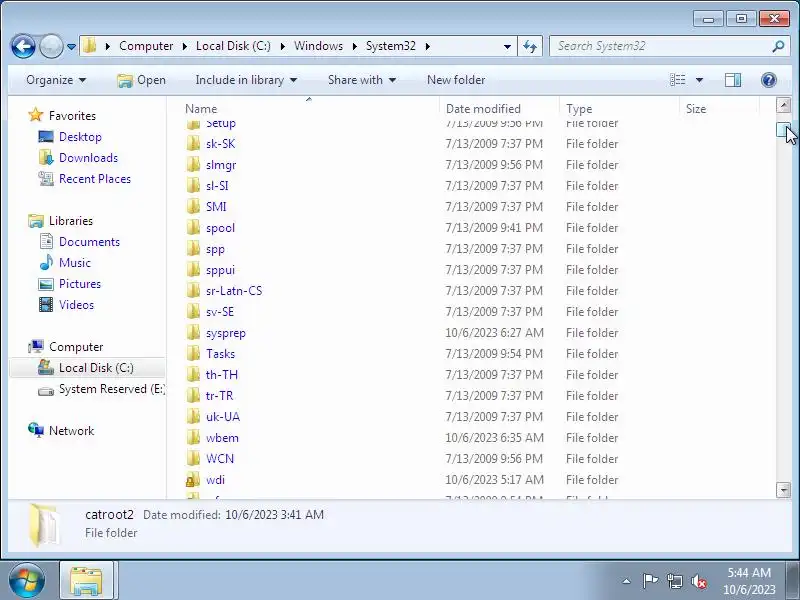800x600 pixels.
Task: Click the SMI folder icon
Action: (193, 207)
